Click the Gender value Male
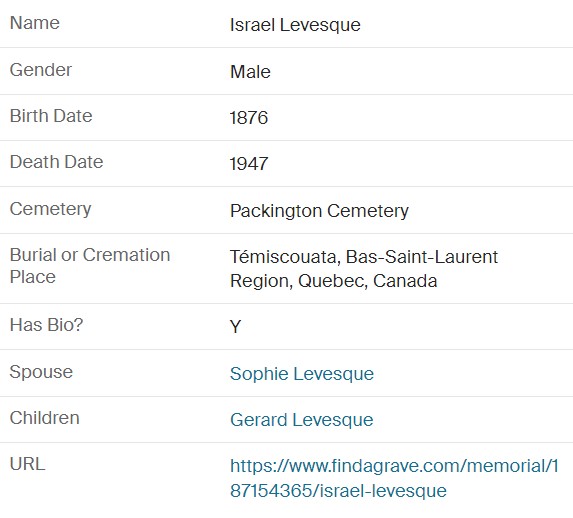The width and height of the screenshot is (573, 518). click(250, 72)
